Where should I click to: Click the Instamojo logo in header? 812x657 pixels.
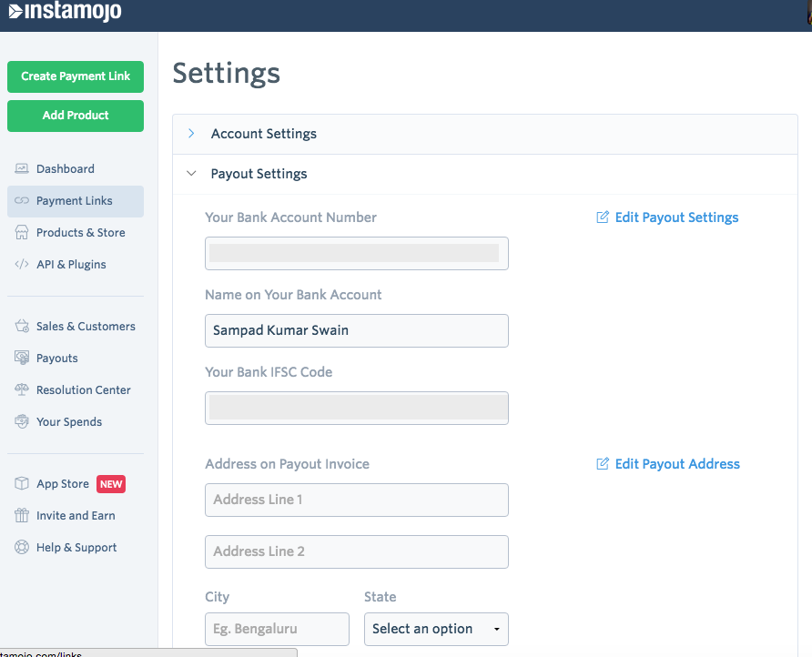tap(64, 12)
